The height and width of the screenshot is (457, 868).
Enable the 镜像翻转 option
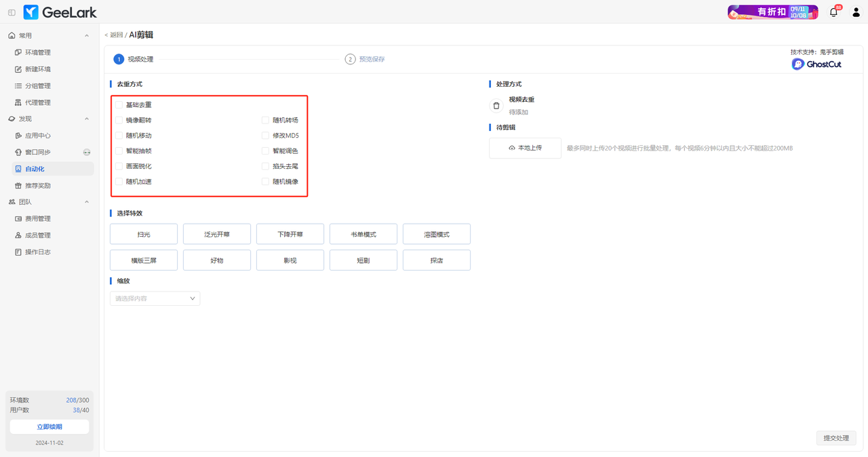coord(119,120)
